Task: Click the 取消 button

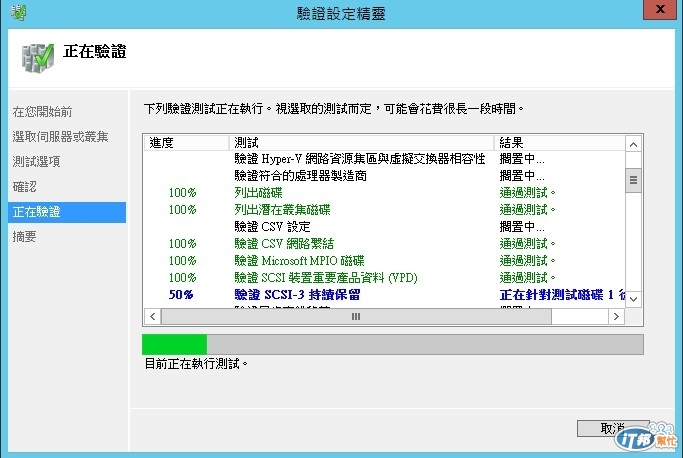Action: 613,428
